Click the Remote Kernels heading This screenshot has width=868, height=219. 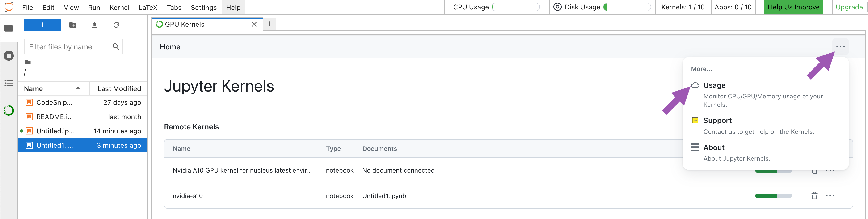pyautogui.click(x=191, y=127)
